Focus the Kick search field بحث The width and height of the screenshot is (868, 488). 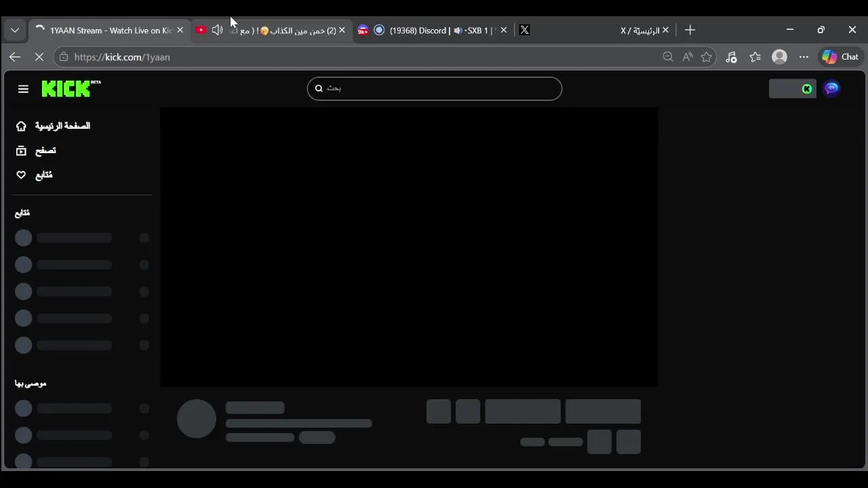point(435,88)
